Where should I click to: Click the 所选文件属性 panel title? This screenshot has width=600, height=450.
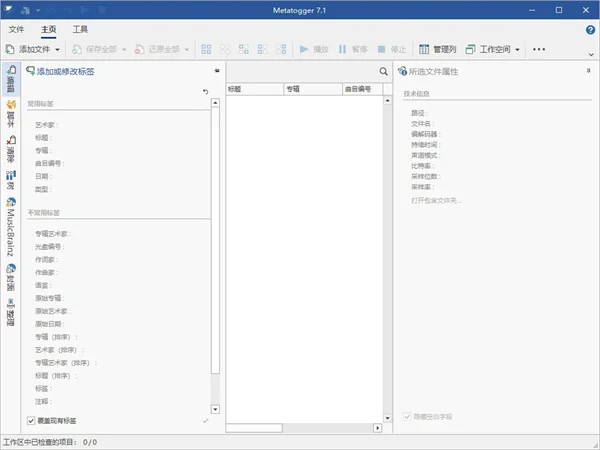(x=434, y=72)
